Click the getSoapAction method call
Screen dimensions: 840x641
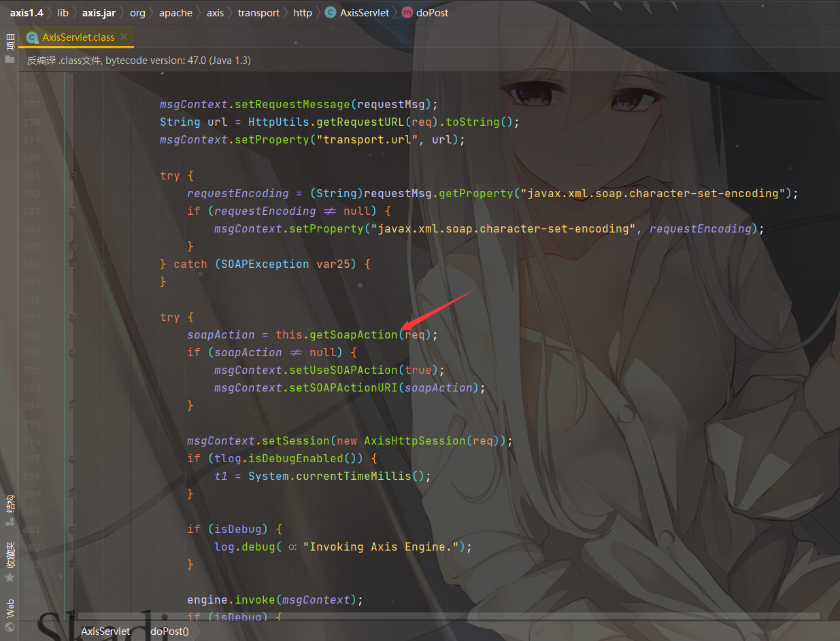(x=354, y=334)
